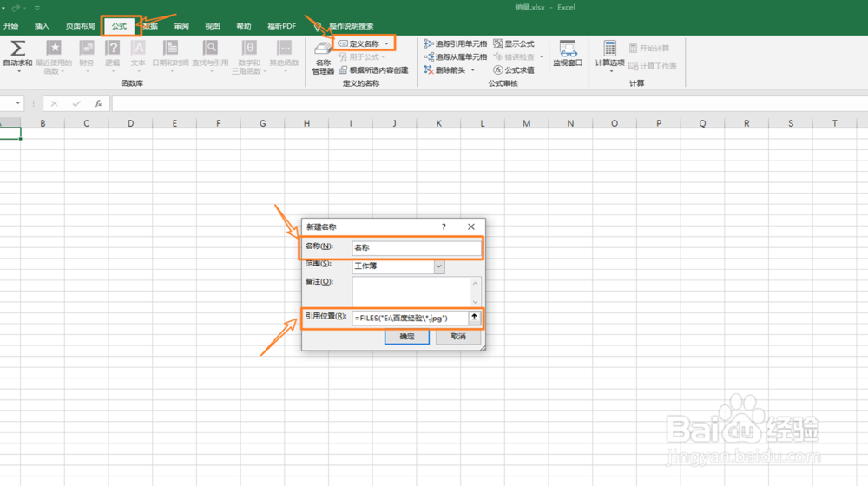Screen dimensions: 868x486
Task: Switch to the View (视图) tab
Action: click(x=213, y=26)
